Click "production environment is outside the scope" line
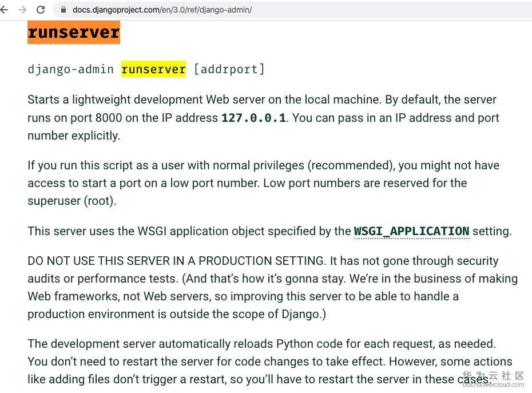This screenshot has width=532, height=393. tap(153, 314)
